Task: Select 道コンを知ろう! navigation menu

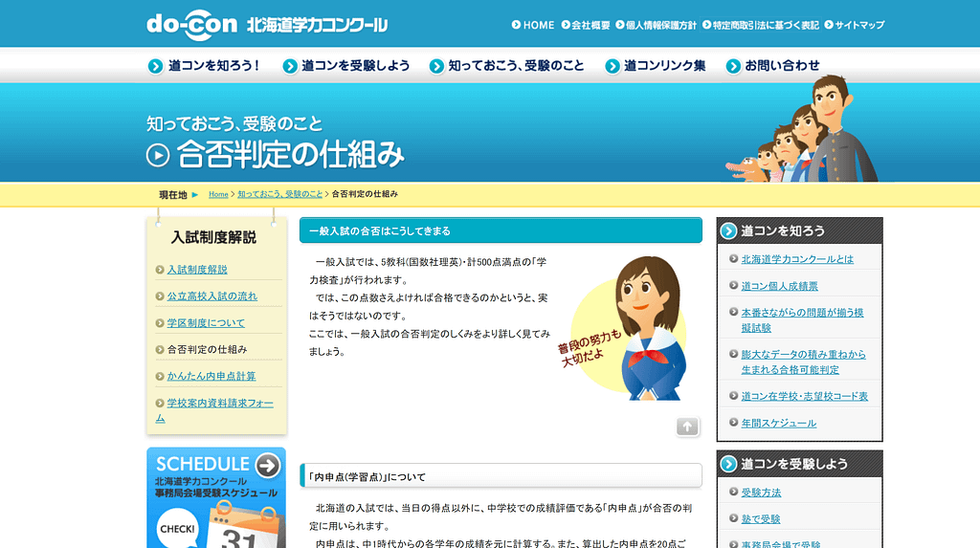Action: (x=204, y=66)
